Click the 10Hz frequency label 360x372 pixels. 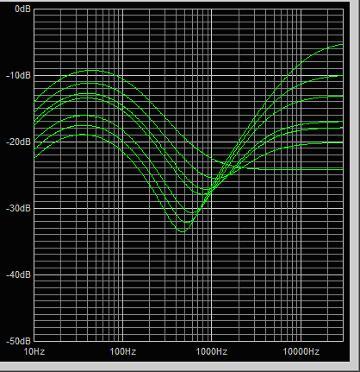pos(35,352)
